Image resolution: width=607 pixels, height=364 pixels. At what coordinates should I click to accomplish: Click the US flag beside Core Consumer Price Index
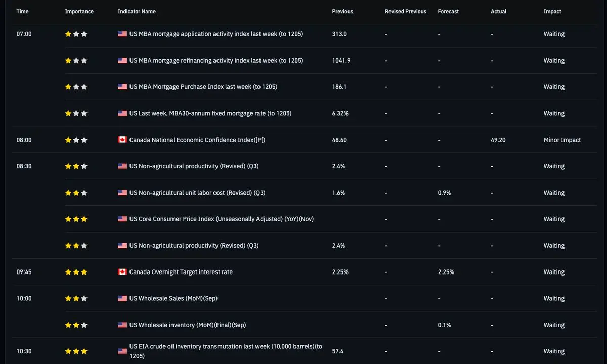pyautogui.click(x=122, y=219)
